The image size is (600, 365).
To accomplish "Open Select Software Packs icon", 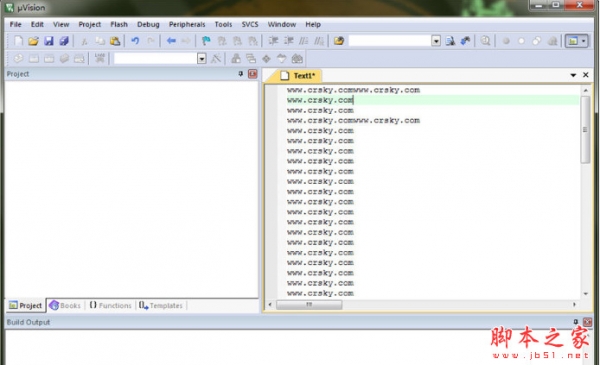I will (282, 59).
